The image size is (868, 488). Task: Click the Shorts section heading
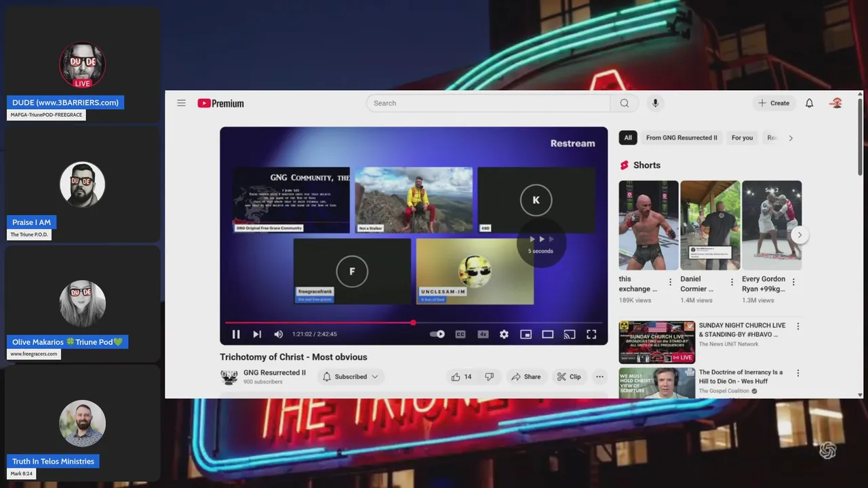[x=646, y=165]
